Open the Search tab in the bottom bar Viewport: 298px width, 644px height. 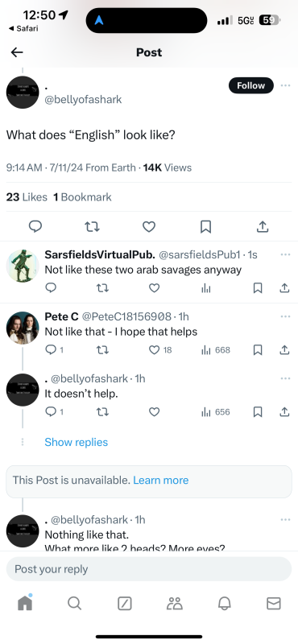(74, 603)
